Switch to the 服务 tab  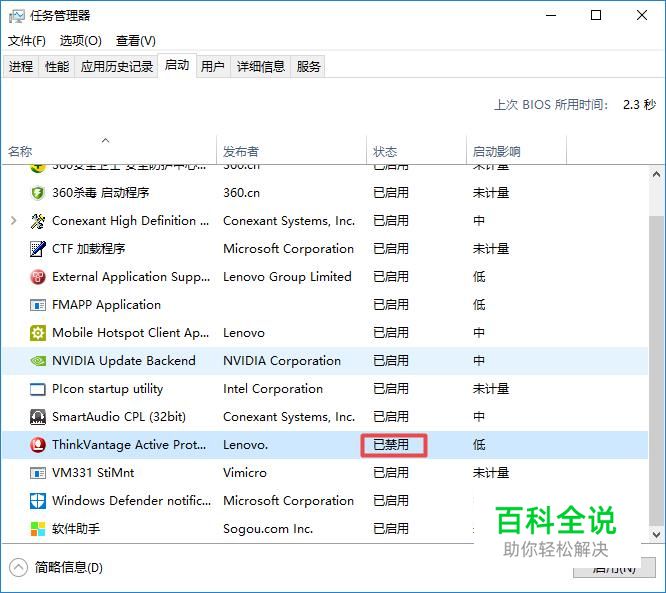tap(308, 66)
